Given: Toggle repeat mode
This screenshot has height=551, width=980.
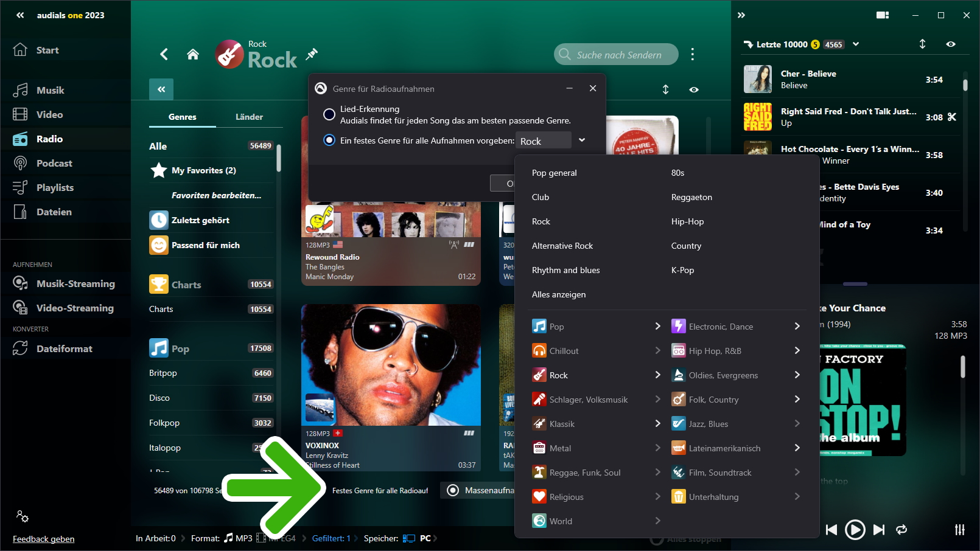Looking at the screenshot, I should pyautogui.click(x=902, y=530).
